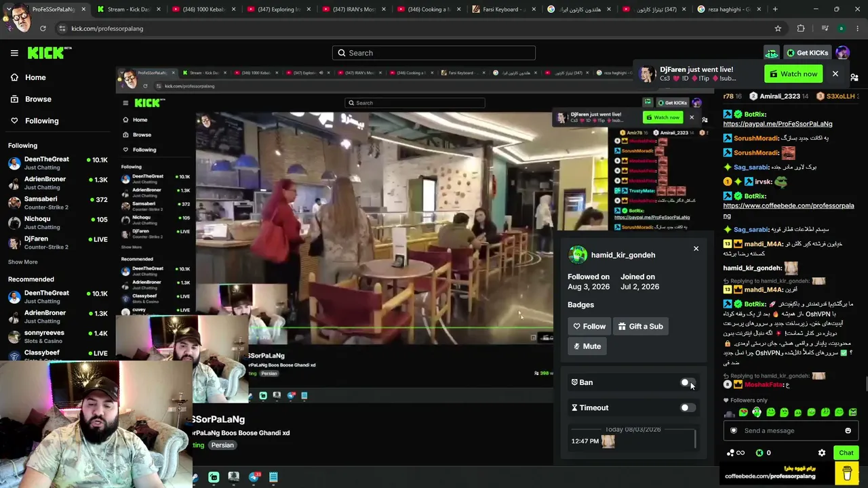Bookmark this page with the star icon
The width and height of the screenshot is (868, 488).
(x=778, y=28)
